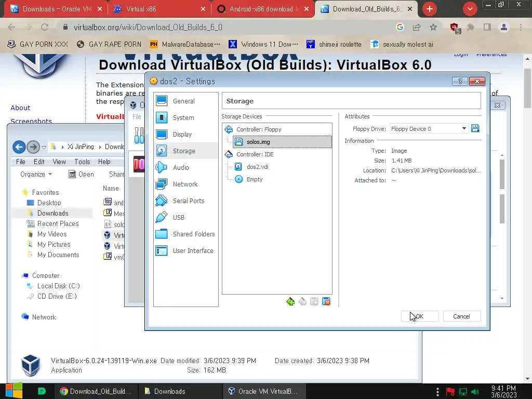Reload the VirtualBox page
Screen dimensions: 532x399
(45, 27)
